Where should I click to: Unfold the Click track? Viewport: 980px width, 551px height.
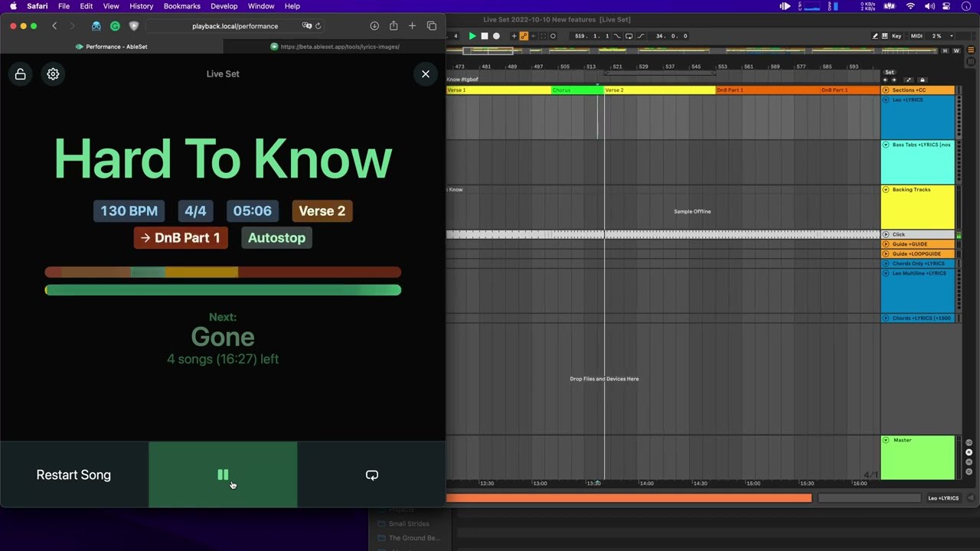(886, 235)
